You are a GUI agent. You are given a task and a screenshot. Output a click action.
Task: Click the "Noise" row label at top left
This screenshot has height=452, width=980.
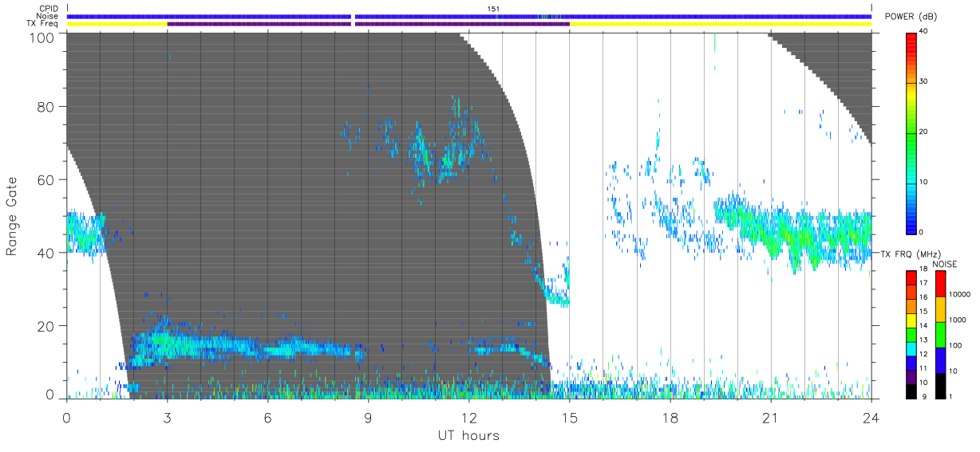49,16
